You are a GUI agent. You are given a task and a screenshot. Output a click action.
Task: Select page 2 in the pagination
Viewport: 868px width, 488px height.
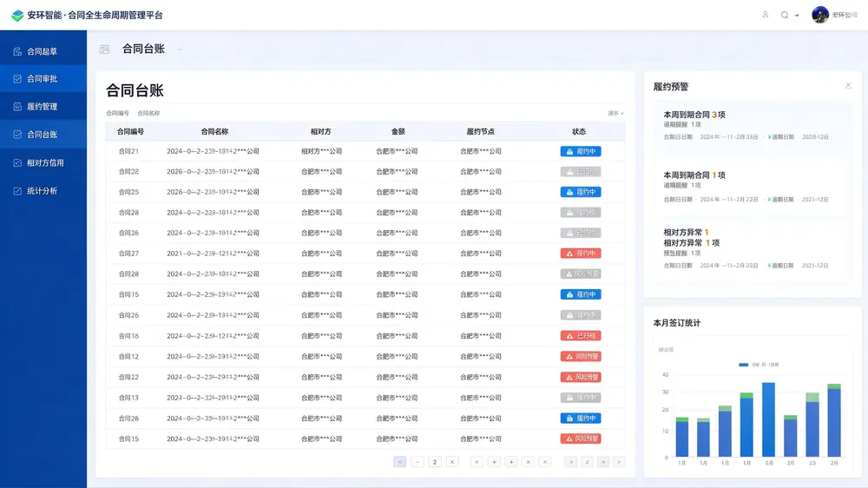click(x=435, y=462)
